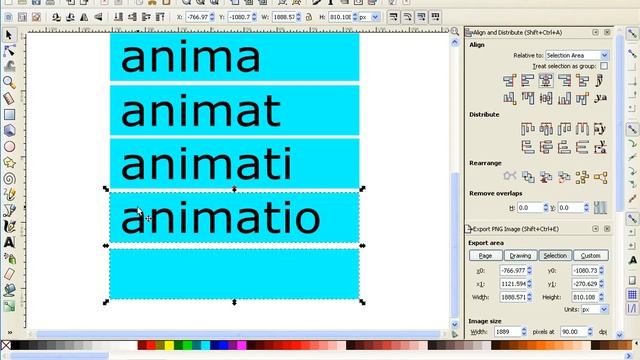Toggle snap to grids
Image resolution: width=640 pixels, height=360 pixels.
632,294
